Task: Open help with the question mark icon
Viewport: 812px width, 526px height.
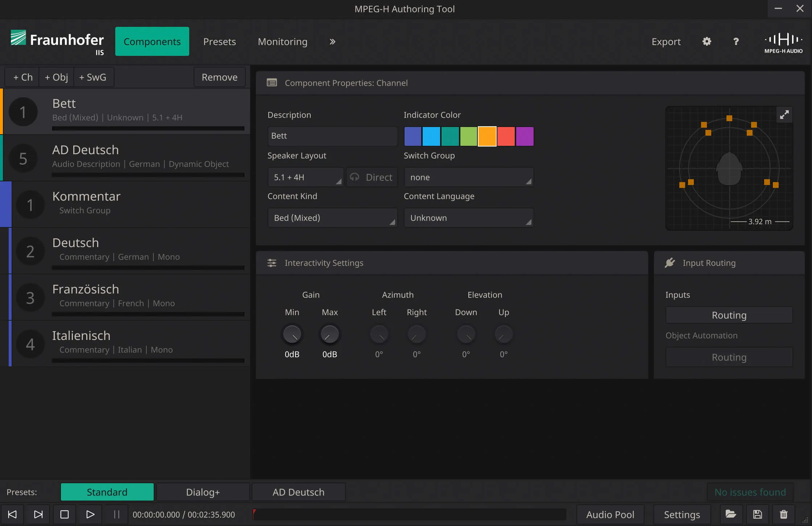Action: tap(736, 41)
